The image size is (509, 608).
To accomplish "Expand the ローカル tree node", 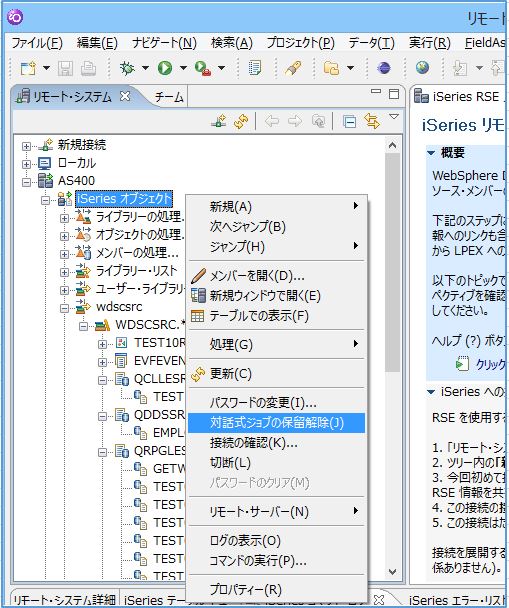I will click(26, 164).
